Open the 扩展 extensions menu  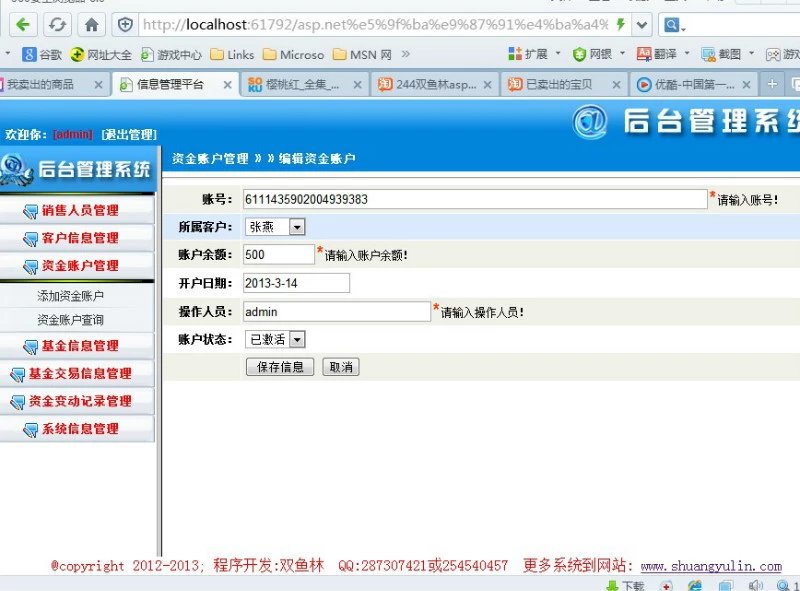(x=534, y=54)
